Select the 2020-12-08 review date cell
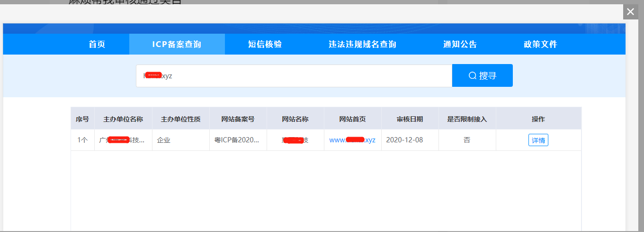This screenshot has height=232, width=644. [x=406, y=140]
